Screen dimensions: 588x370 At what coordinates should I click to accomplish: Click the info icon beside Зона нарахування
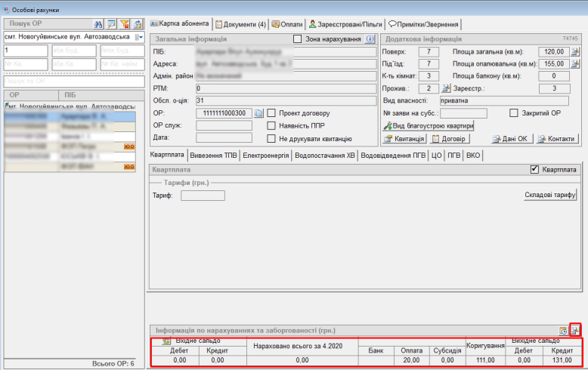(x=370, y=39)
